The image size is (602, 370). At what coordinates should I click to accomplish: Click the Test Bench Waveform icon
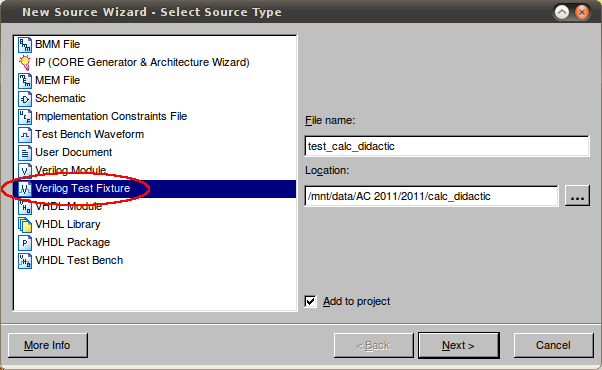25,135
